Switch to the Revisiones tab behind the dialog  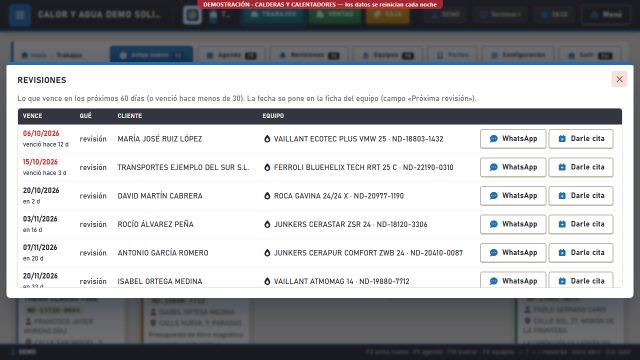(308, 55)
